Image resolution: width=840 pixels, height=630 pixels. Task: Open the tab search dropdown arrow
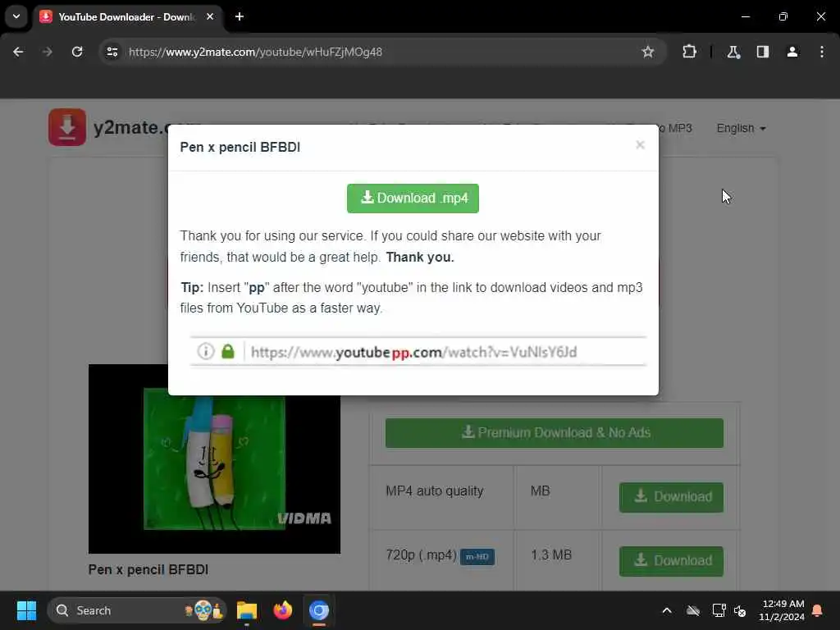click(16, 16)
